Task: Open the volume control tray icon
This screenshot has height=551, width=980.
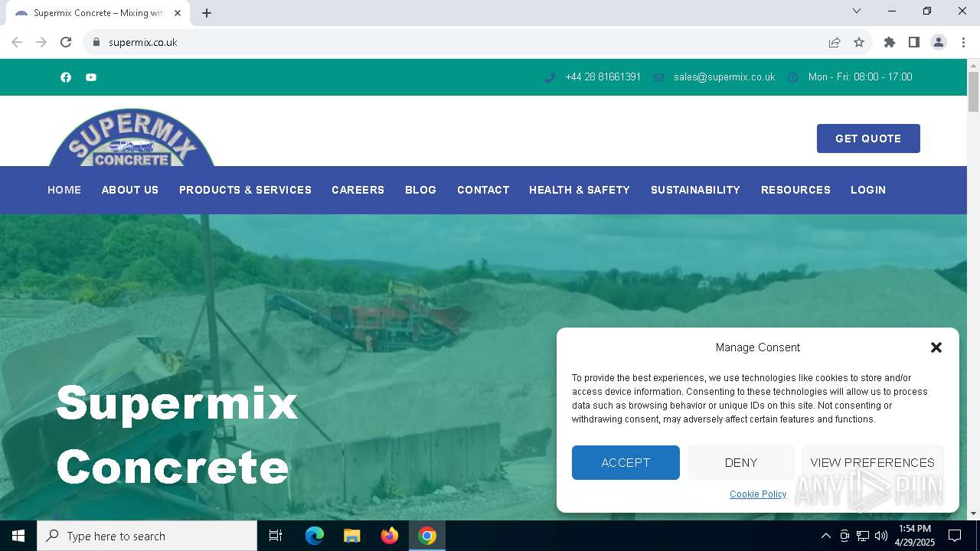Action: pos(881,536)
